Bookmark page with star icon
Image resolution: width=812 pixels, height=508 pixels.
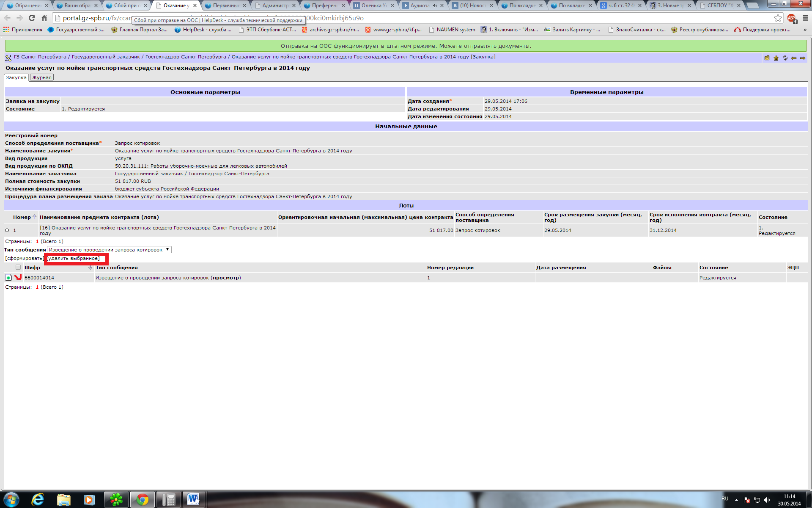tap(778, 18)
